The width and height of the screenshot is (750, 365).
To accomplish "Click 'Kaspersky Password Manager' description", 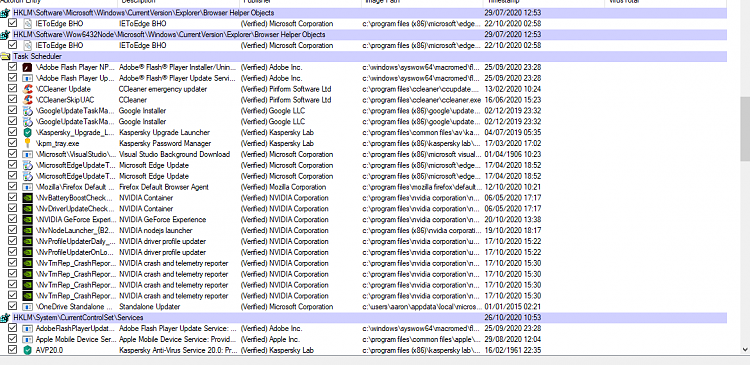I will tap(165, 144).
